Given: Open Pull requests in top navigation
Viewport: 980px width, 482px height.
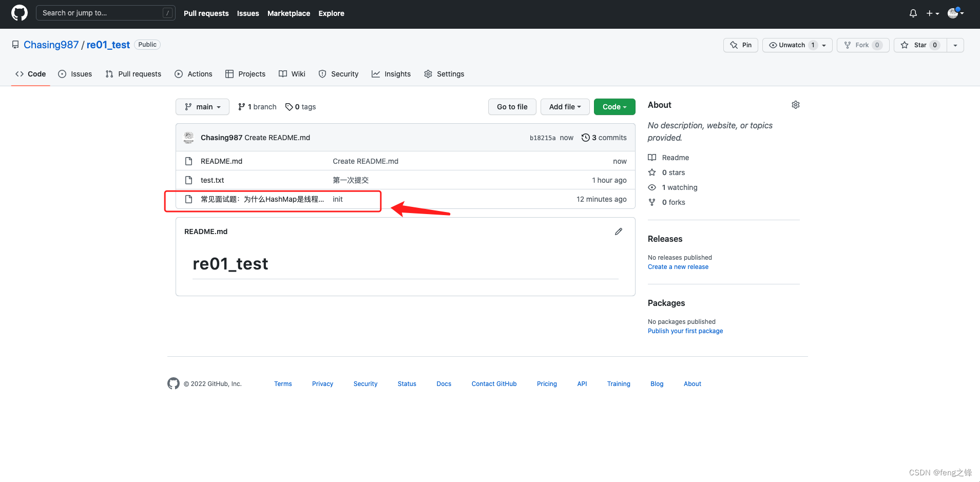Looking at the screenshot, I should click(206, 13).
